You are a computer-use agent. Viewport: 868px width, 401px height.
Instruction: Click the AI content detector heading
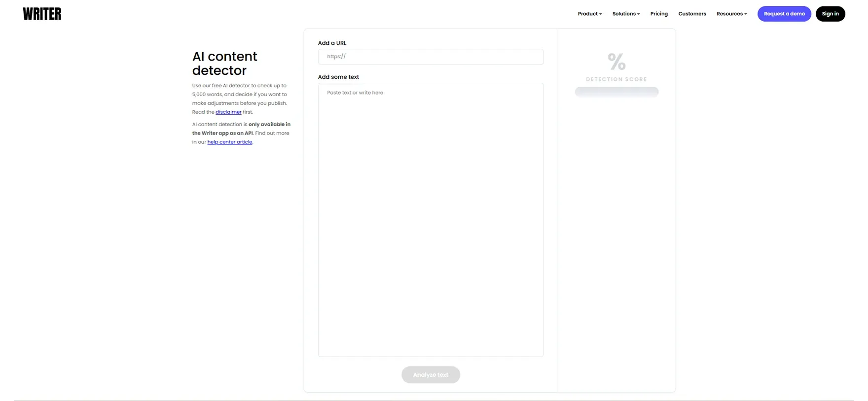(225, 64)
